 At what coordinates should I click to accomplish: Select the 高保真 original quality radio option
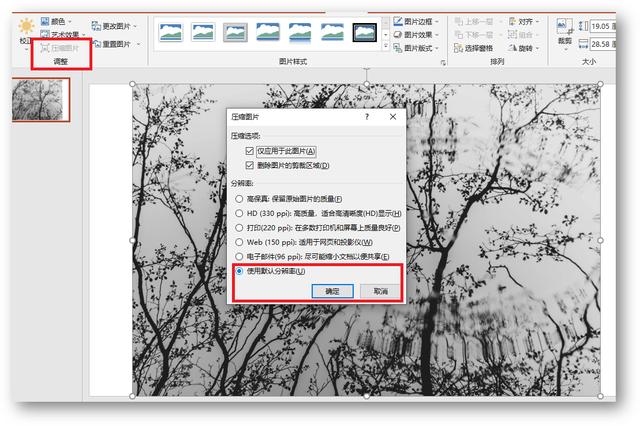[x=239, y=199]
